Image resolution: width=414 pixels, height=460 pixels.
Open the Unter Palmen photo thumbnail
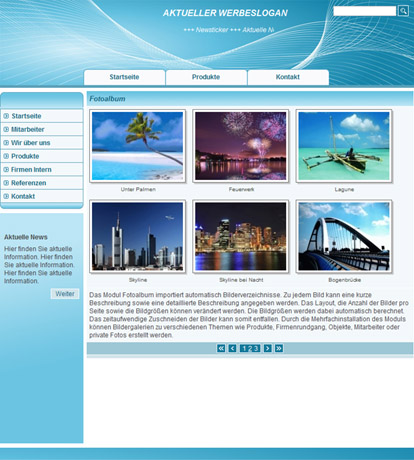(x=137, y=146)
